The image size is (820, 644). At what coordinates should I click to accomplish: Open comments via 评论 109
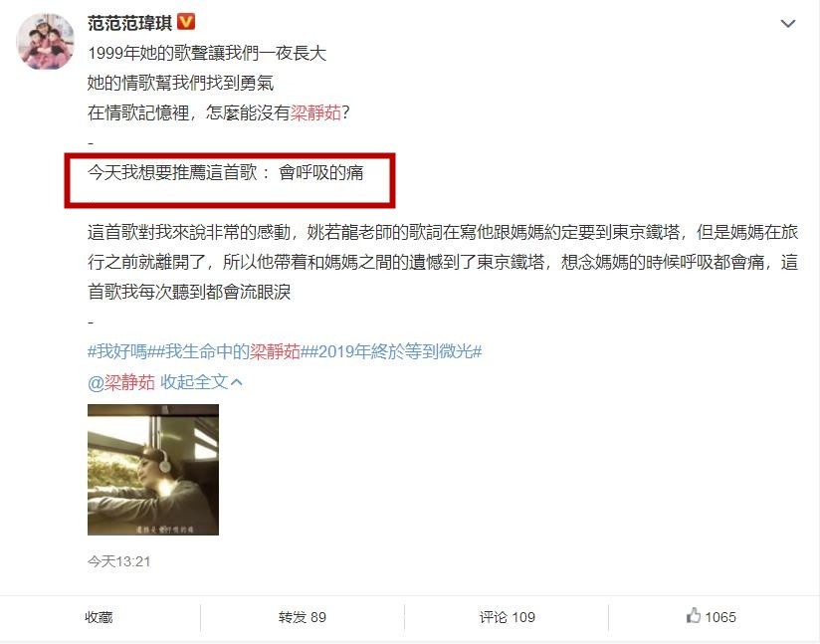(507, 617)
